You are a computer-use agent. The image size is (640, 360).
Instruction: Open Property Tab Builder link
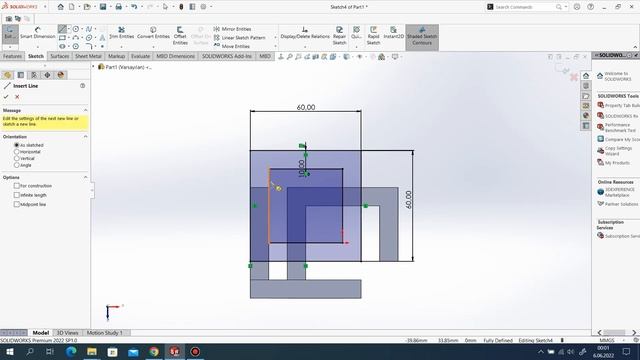(x=618, y=105)
